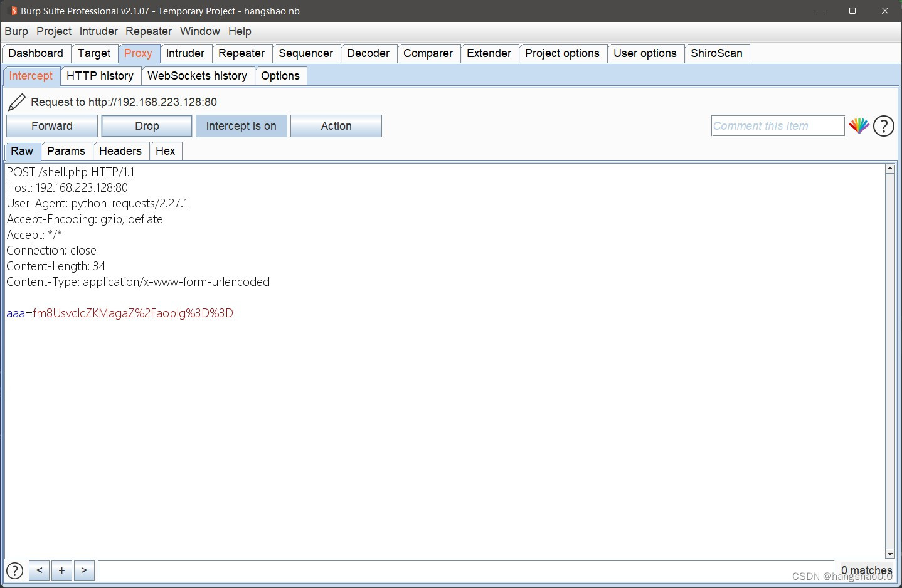Click the aaa parameter body line

coord(120,313)
